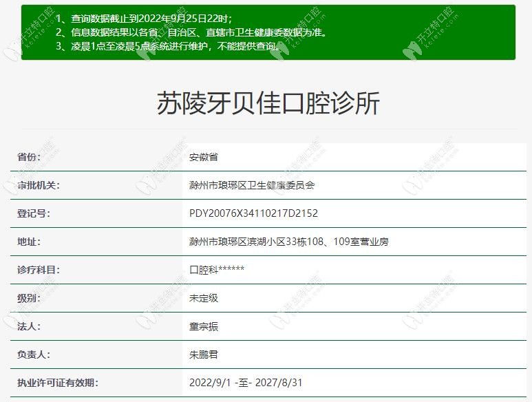Click the 审批机关 label

point(39,185)
